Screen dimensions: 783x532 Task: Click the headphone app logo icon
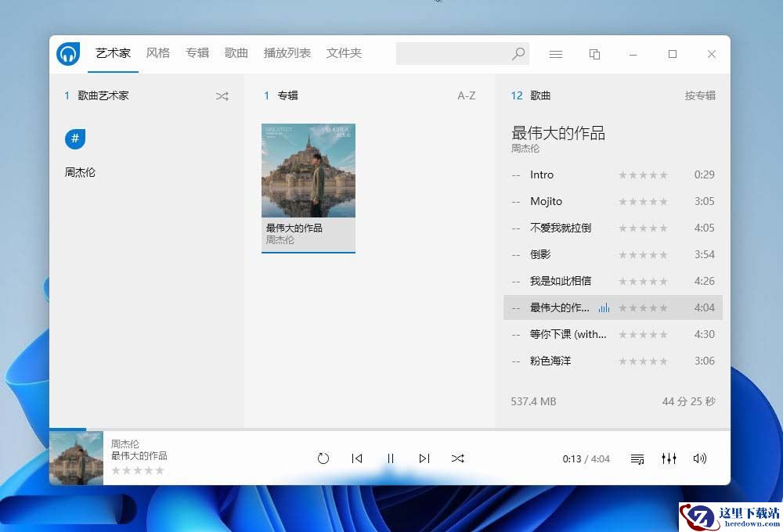pos(68,54)
